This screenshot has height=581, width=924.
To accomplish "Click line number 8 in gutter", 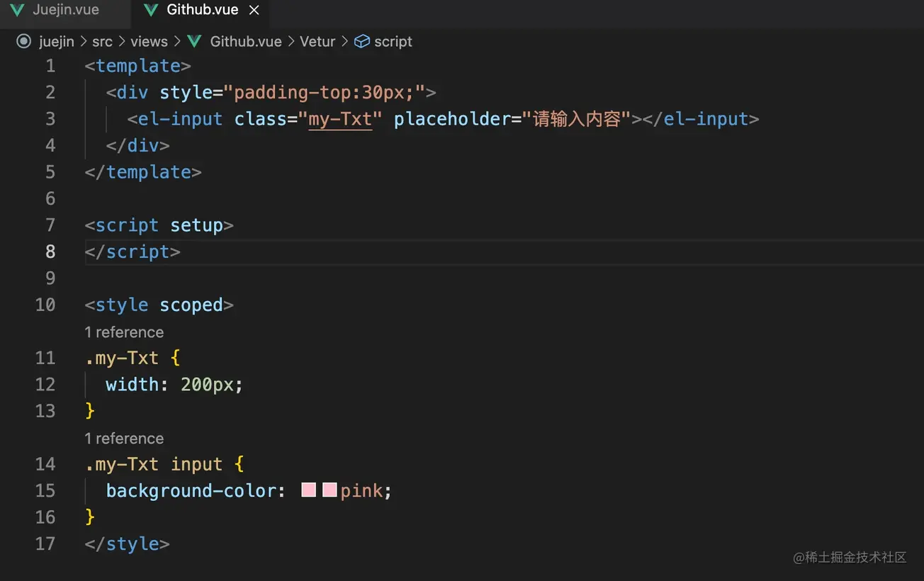I will coord(50,252).
